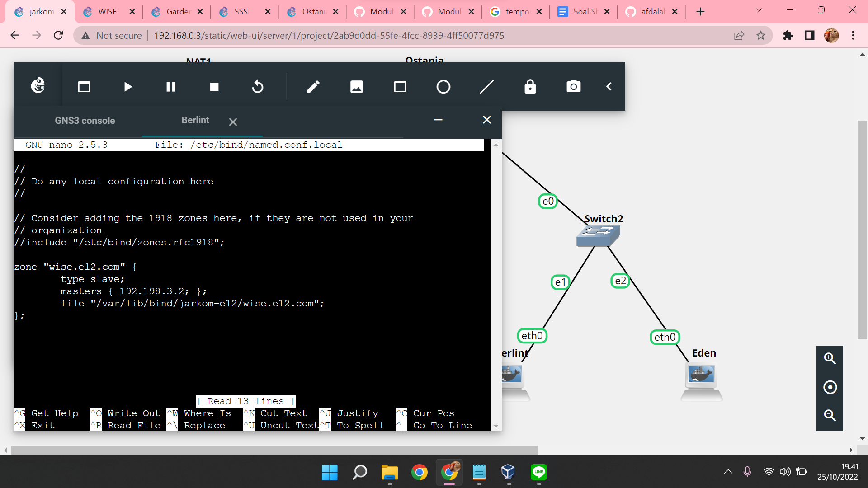Stop all nodes with the stop icon
This screenshot has height=488, width=868.
(x=213, y=86)
